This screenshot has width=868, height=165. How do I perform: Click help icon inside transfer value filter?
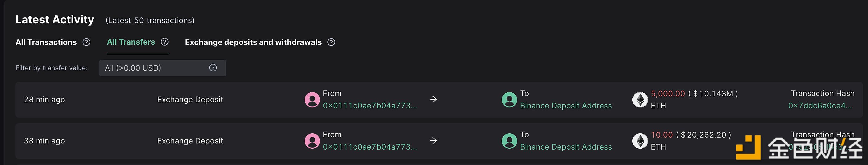click(213, 68)
